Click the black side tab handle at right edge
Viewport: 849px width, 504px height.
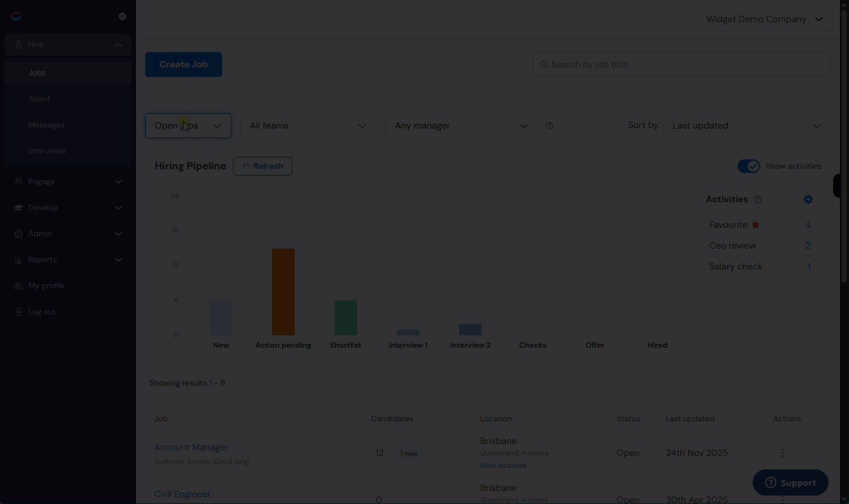click(837, 186)
